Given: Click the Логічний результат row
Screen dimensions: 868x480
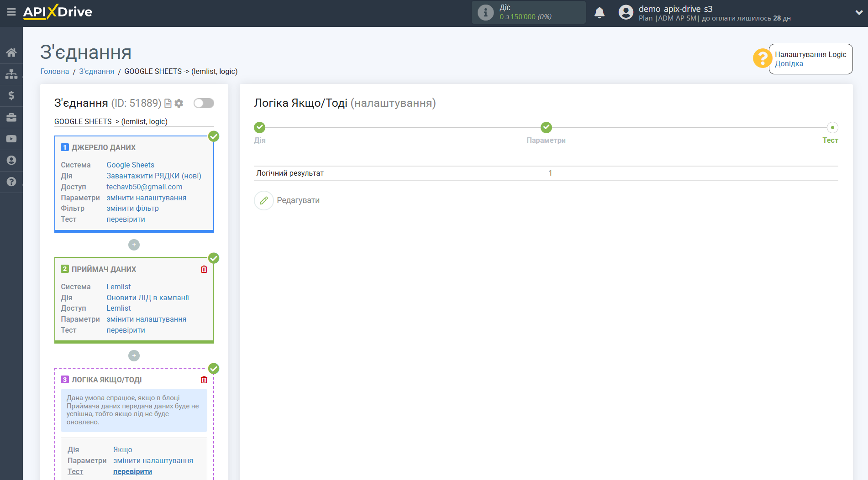Looking at the screenshot, I should (x=546, y=173).
